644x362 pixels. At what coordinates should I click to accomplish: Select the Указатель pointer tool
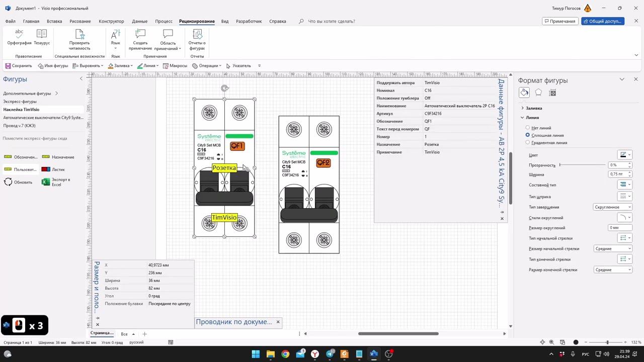238,66
